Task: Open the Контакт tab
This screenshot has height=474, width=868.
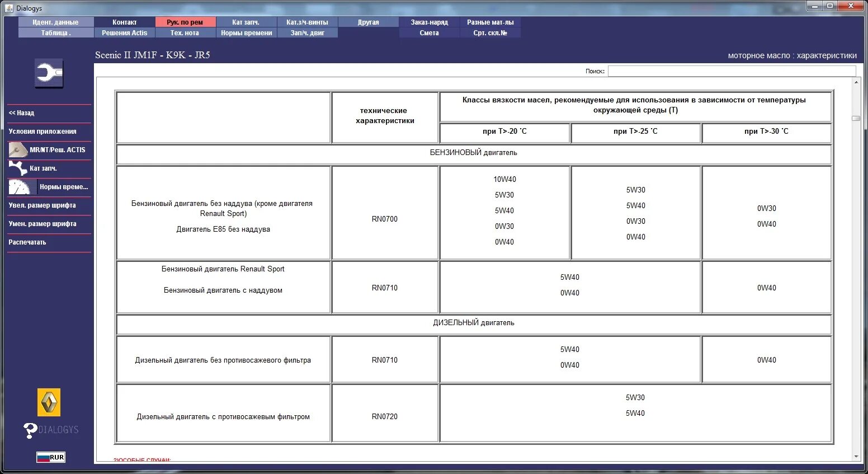Action: (x=124, y=22)
